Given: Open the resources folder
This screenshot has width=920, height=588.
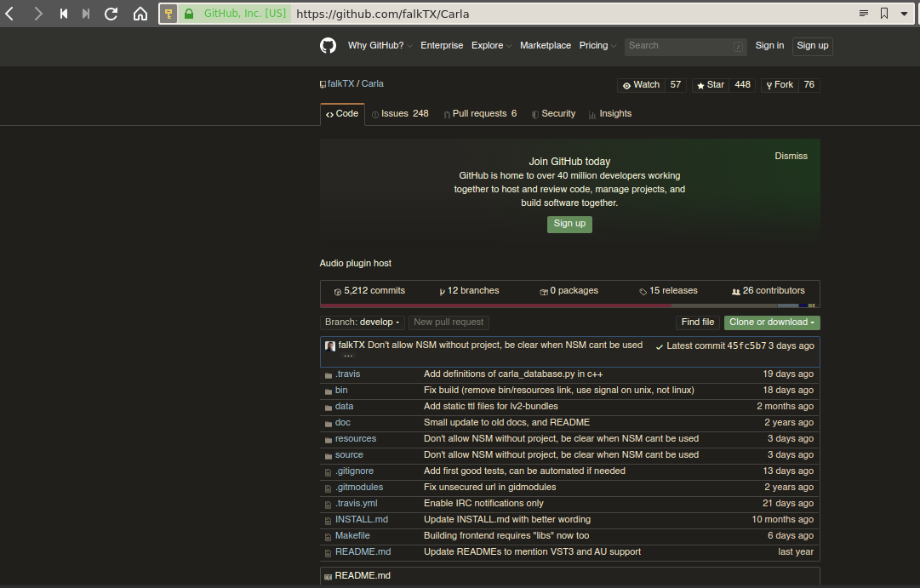Looking at the screenshot, I should point(356,439).
